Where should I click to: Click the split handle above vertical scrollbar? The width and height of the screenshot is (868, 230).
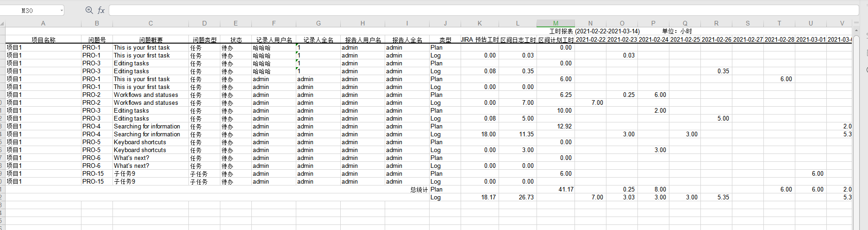pyautogui.click(x=856, y=22)
